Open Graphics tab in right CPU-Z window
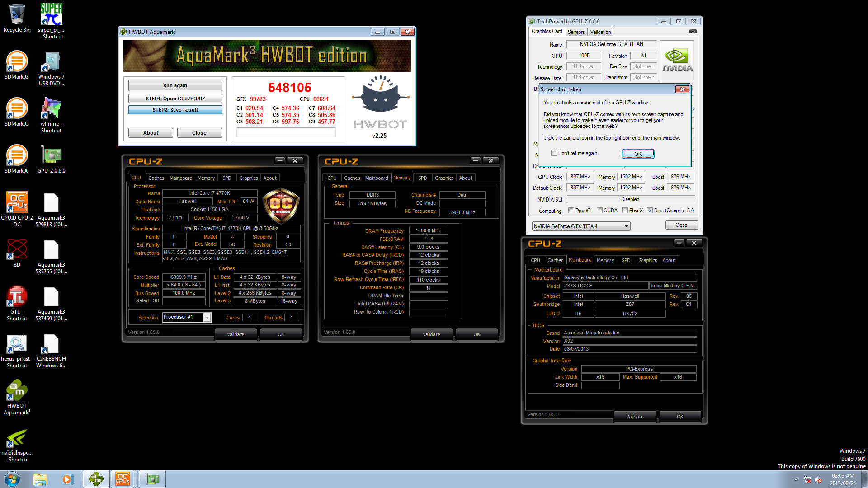 click(647, 260)
